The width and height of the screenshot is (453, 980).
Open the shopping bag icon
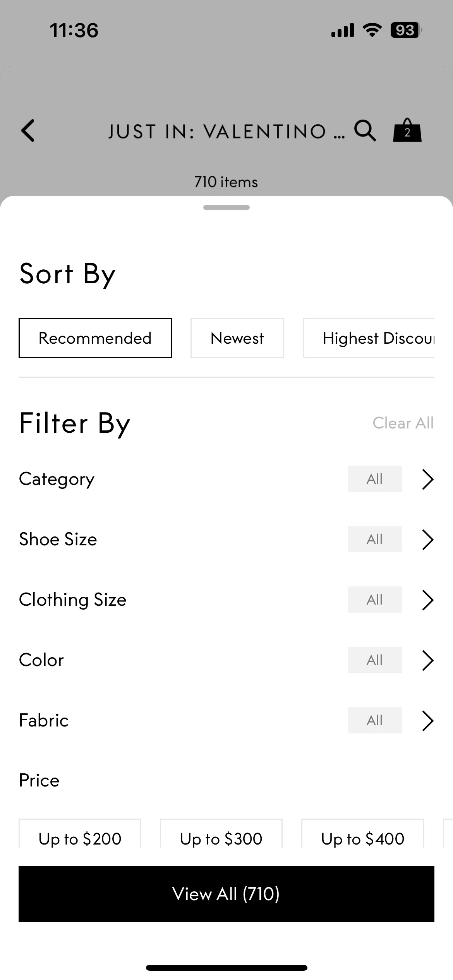[x=407, y=130]
